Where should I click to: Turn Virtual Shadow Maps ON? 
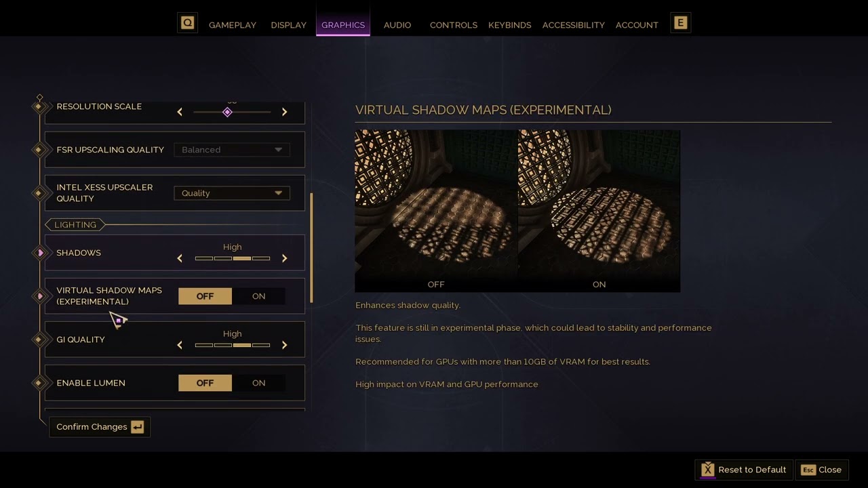[258, 296]
